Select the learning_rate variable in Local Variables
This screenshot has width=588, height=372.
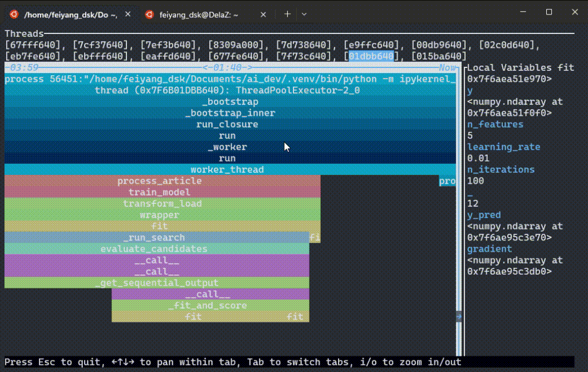tap(504, 146)
